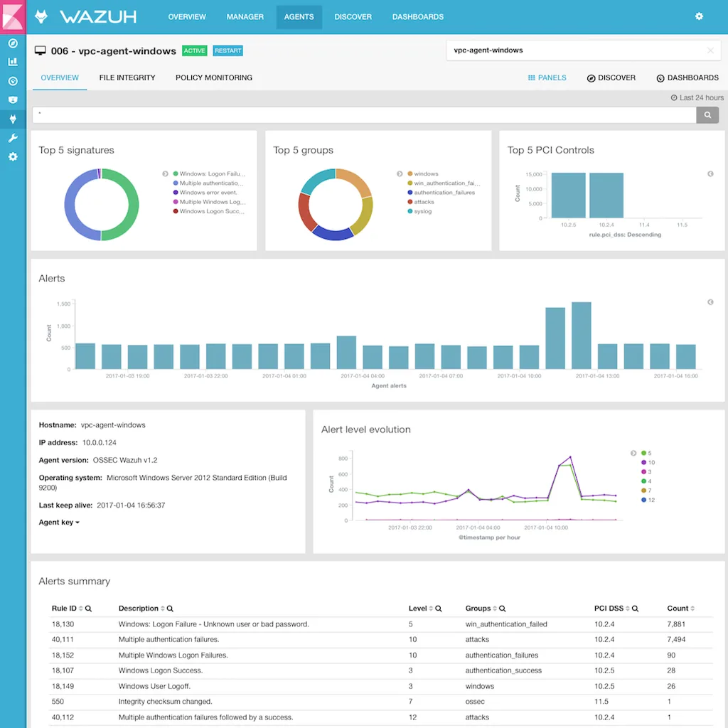Image resolution: width=728 pixels, height=728 pixels.
Task: Select the Agents top menu
Action: tap(299, 17)
